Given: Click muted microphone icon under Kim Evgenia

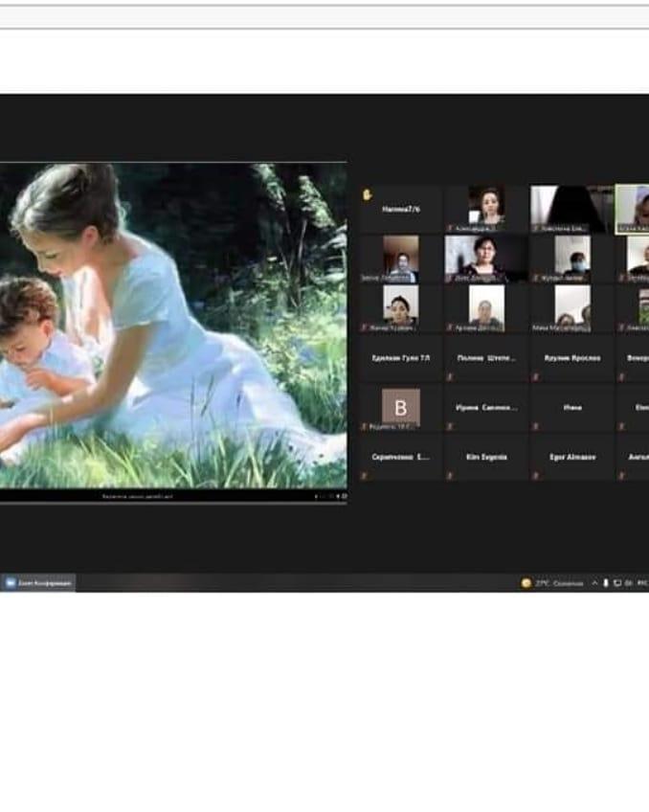Looking at the screenshot, I should (x=449, y=475).
